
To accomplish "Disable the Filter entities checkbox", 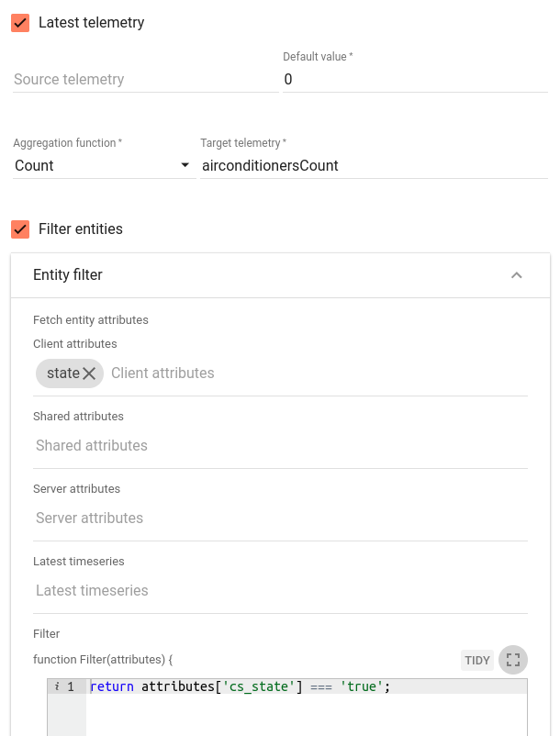I will 20,229.
